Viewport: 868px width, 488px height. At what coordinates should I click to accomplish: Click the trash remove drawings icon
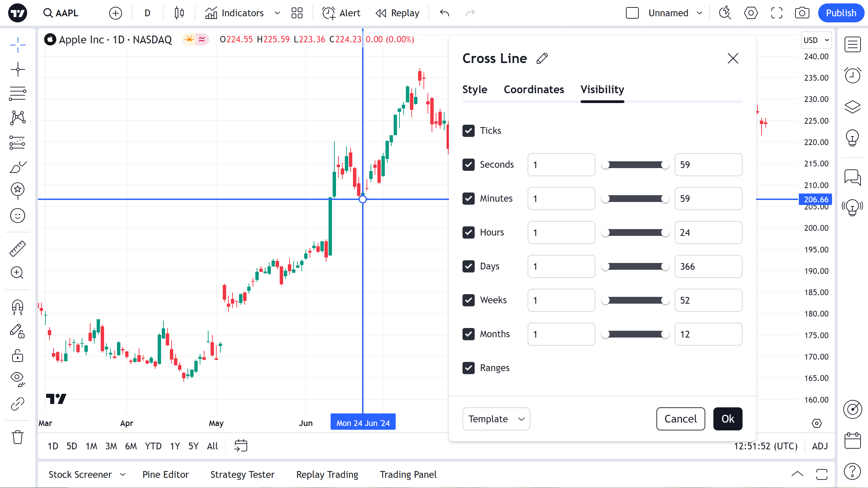pos(18,437)
